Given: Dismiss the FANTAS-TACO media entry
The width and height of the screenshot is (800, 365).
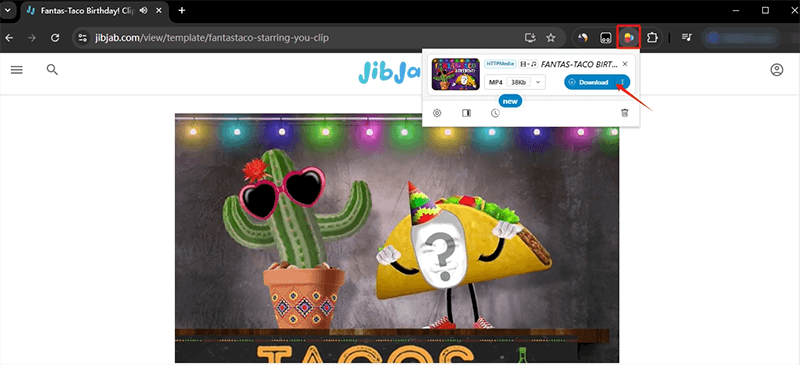Looking at the screenshot, I should click(x=625, y=64).
